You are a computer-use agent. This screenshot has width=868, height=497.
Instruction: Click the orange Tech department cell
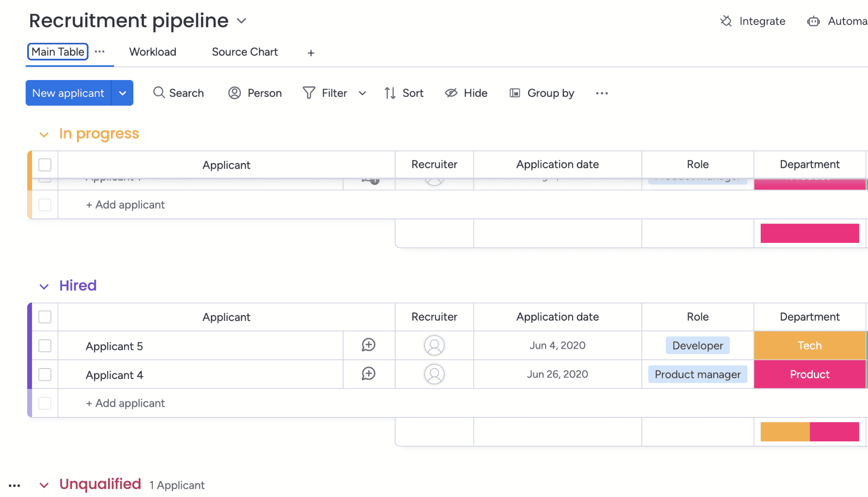pyautogui.click(x=809, y=346)
